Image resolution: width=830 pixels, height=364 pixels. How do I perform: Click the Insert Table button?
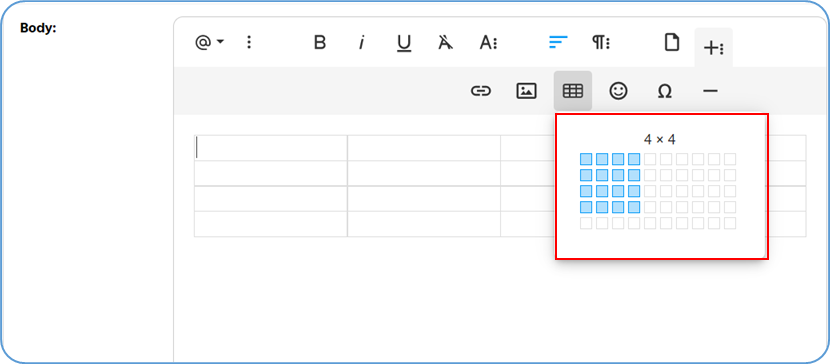pos(573,91)
